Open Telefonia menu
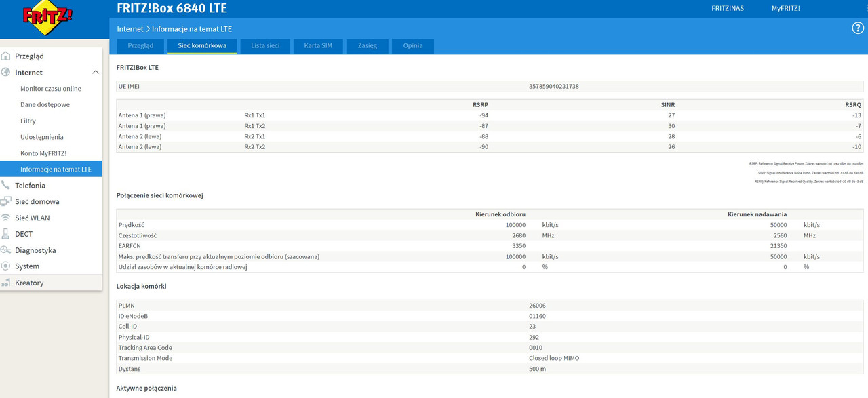Viewport: 868px width, 398px height. [x=30, y=186]
